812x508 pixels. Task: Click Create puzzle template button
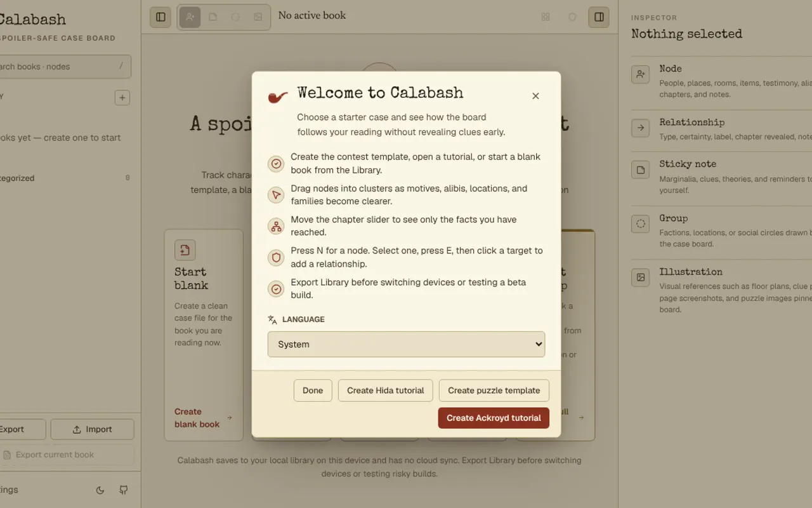click(494, 391)
